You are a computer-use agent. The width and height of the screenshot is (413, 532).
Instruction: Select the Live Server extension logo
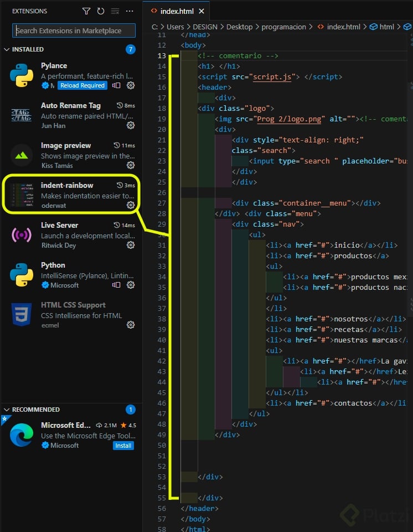pyautogui.click(x=22, y=235)
